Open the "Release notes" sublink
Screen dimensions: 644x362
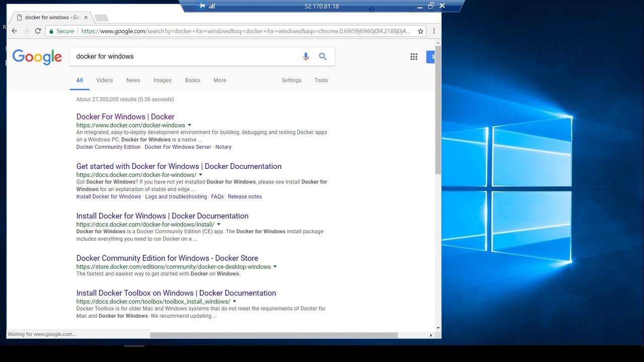(245, 197)
